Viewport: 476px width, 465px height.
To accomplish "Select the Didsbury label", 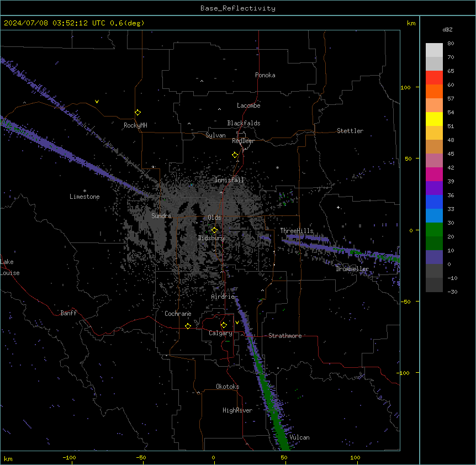I will pyautogui.click(x=211, y=238).
